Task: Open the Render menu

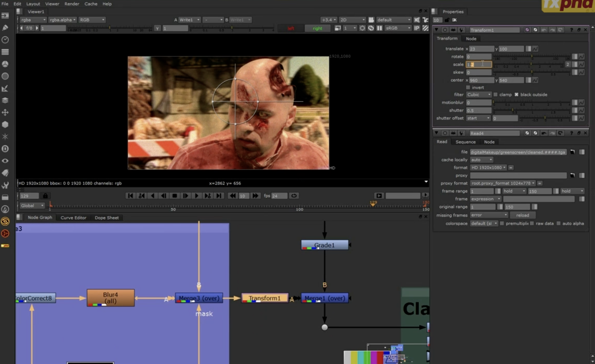Action: 72,4
